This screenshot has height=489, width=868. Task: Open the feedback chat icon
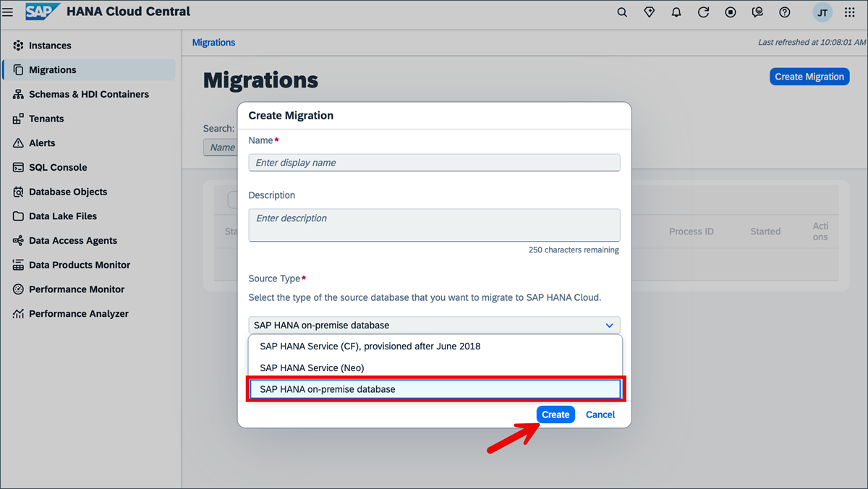(x=757, y=12)
